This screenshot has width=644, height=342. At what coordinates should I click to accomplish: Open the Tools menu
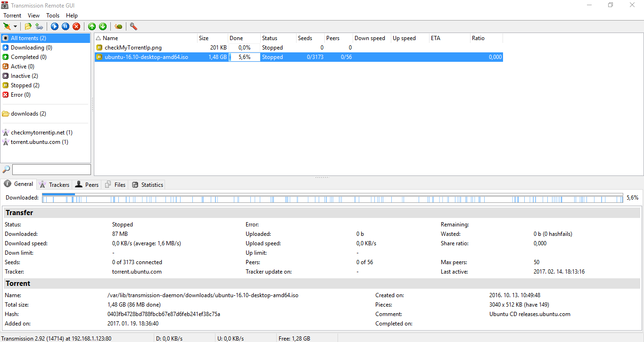pyautogui.click(x=53, y=16)
